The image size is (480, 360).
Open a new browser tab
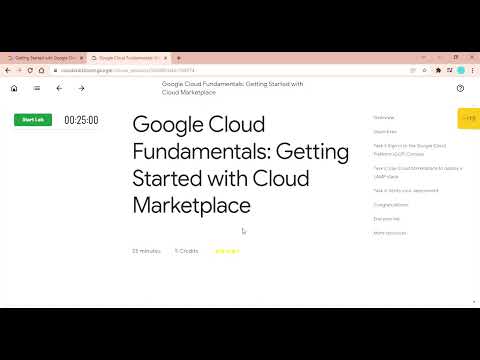click(179, 58)
